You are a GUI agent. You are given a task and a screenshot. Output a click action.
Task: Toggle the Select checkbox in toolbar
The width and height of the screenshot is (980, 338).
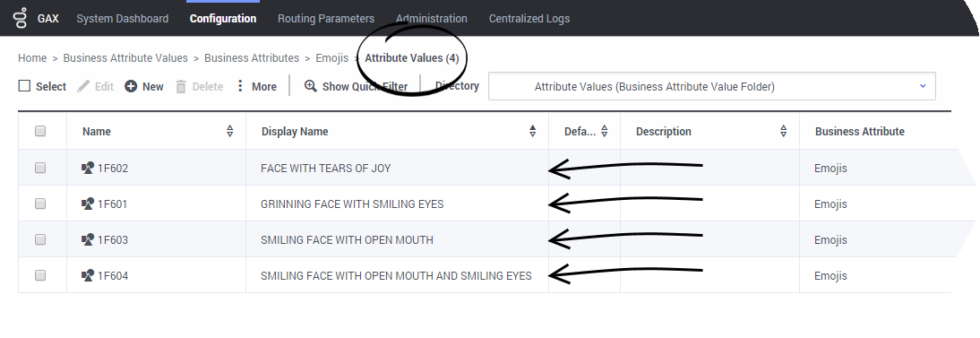[x=24, y=86]
